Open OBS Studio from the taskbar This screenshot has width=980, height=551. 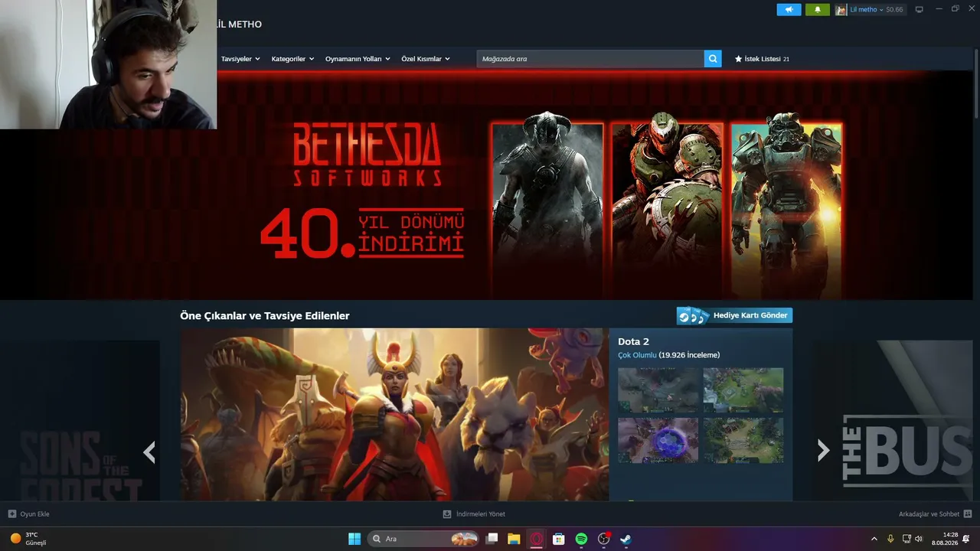[603, 539]
